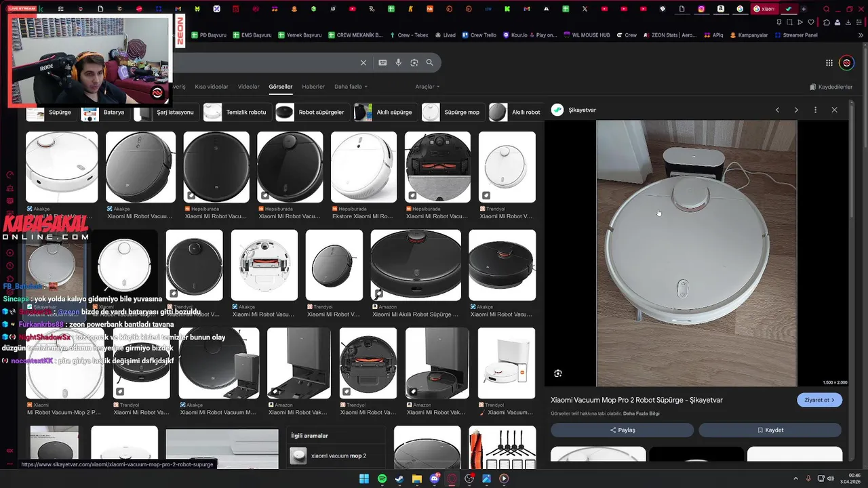Open the Kampanyalar bookmark
Screen dimensions: 868x488
pyautogui.click(x=749, y=35)
